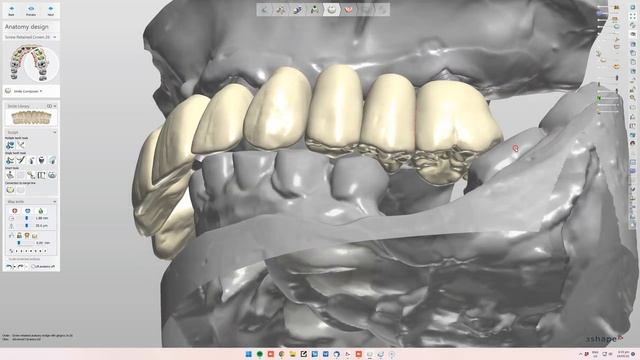This screenshot has width=640, height=360.
Task: Select green smooth wax knife mode
Action: coord(40,211)
